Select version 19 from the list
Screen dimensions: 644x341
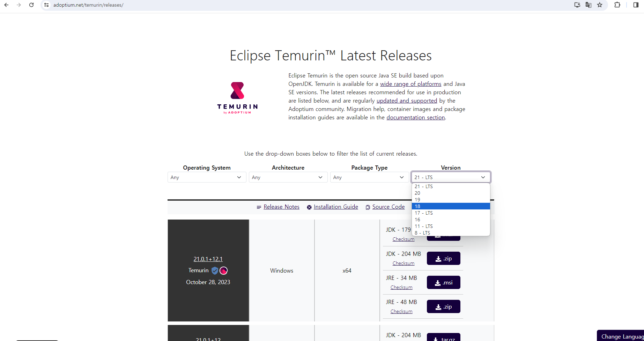click(451, 200)
